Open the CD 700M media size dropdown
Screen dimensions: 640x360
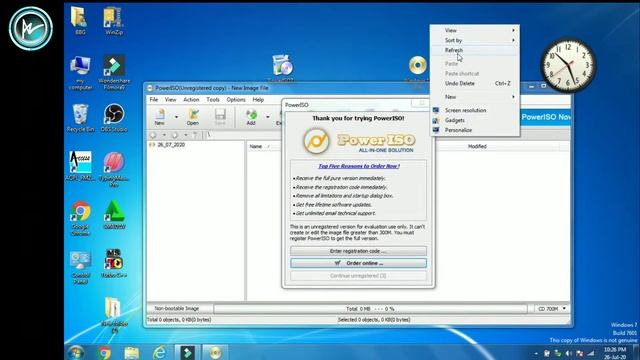tap(552, 309)
